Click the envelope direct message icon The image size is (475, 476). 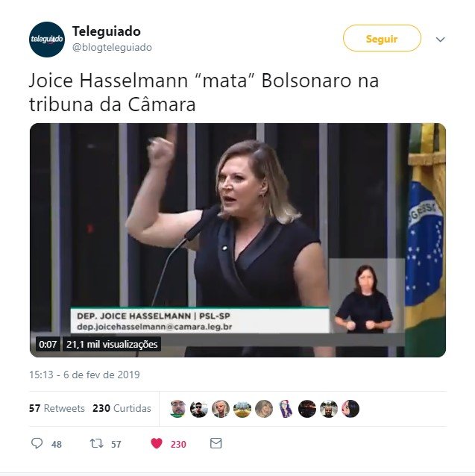tap(216, 443)
